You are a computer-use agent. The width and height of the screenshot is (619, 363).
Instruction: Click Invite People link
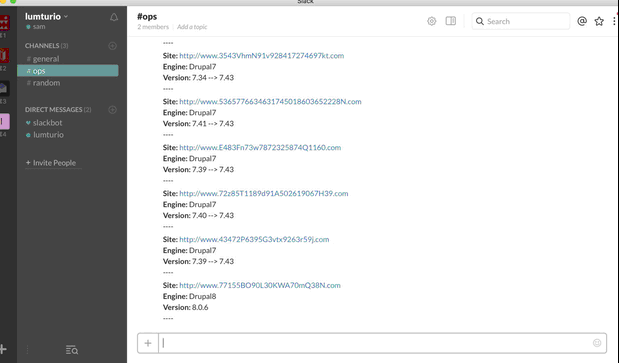tap(51, 163)
